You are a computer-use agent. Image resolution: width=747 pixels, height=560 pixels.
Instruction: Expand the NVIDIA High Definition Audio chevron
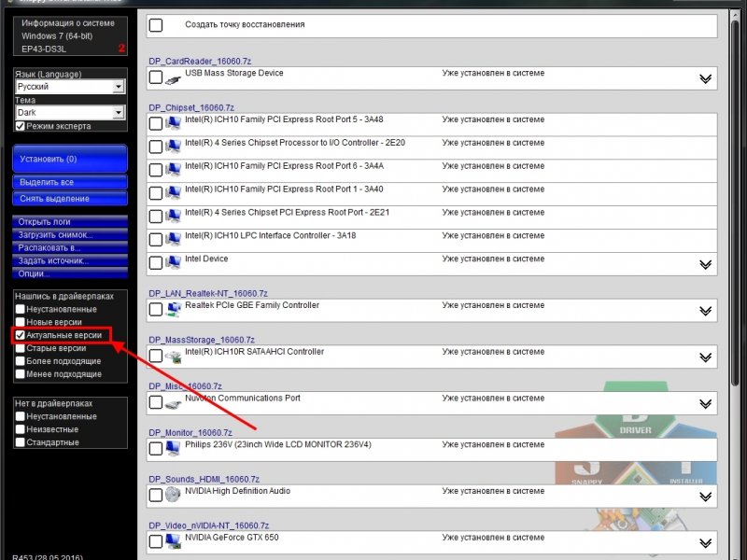[x=706, y=497]
